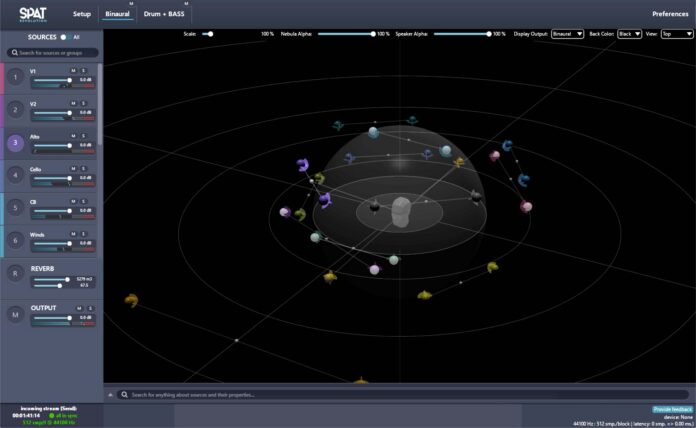
Task: Solo the CB source
Action: [x=83, y=201]
